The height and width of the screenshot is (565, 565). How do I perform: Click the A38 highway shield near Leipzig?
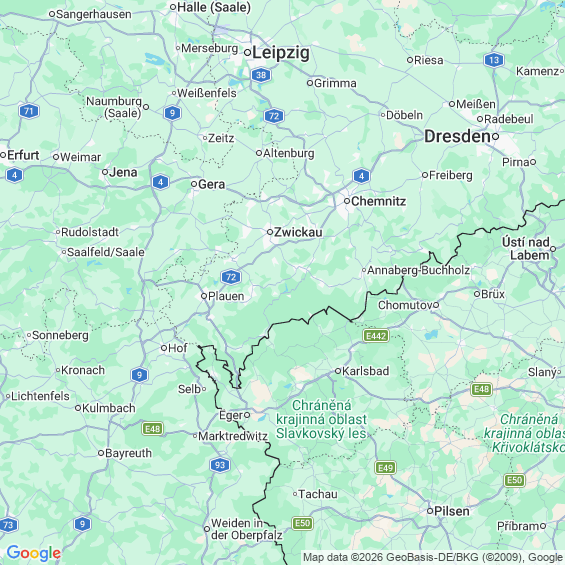(261, 75)
